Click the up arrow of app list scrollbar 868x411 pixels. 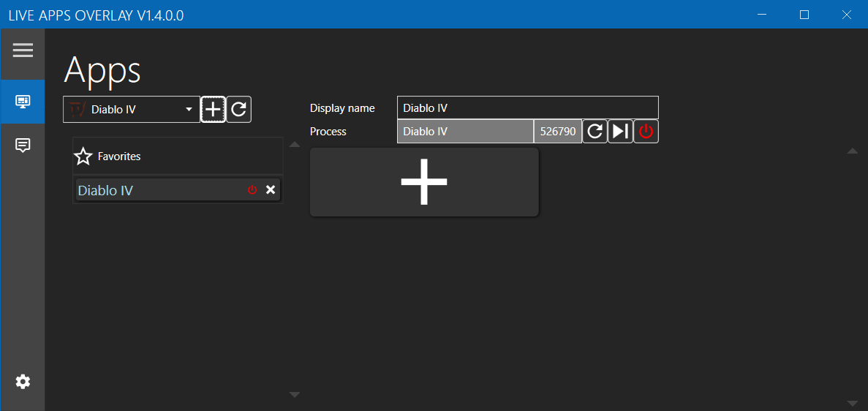[295, 145]
